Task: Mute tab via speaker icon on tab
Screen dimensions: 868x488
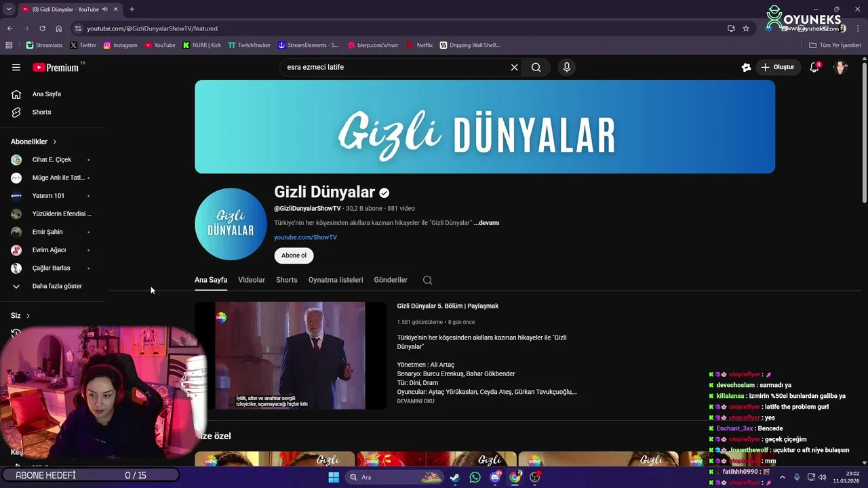Action: tap(104, 9)
